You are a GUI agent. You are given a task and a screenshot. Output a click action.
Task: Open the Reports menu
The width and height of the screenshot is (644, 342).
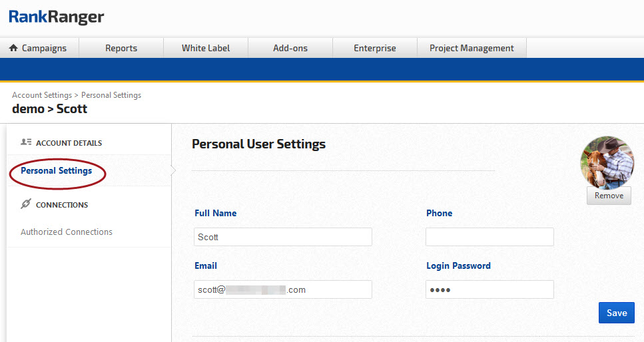(121, 48)
